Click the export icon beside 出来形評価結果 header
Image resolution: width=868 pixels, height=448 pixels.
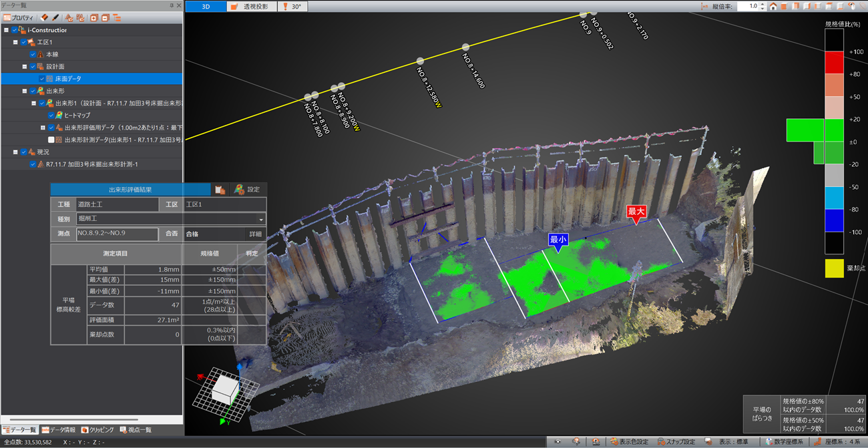coord(219,190)
